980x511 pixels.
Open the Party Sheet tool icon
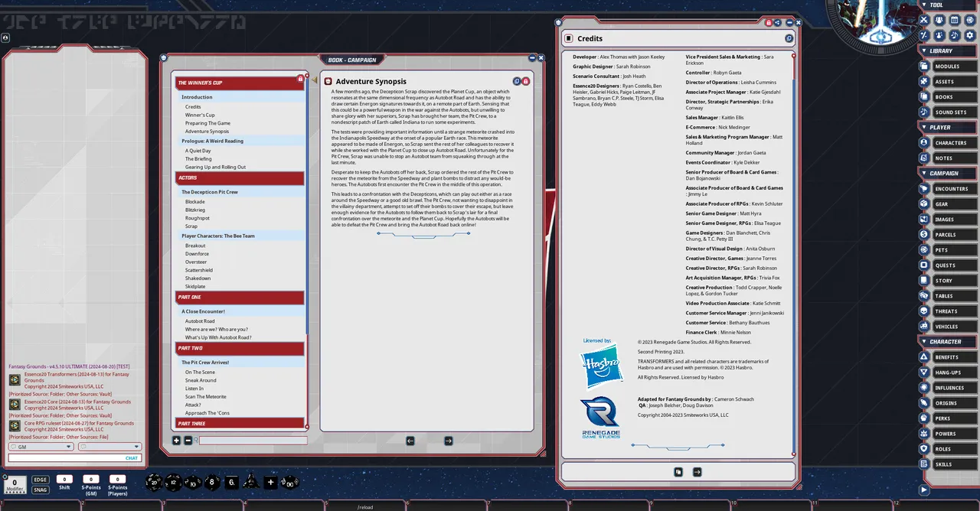(939, 20)
